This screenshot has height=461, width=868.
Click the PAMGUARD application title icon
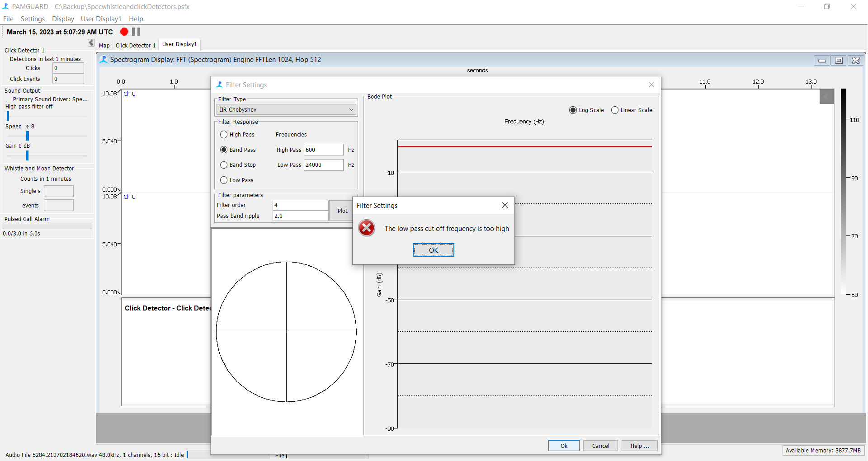(5, 6)
